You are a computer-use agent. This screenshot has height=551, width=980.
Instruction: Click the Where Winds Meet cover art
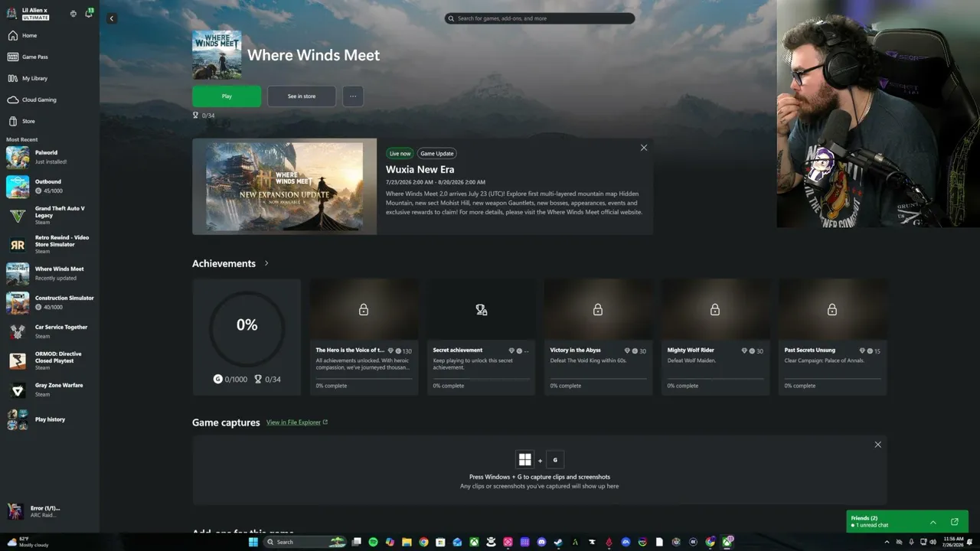tap(217, 55)
